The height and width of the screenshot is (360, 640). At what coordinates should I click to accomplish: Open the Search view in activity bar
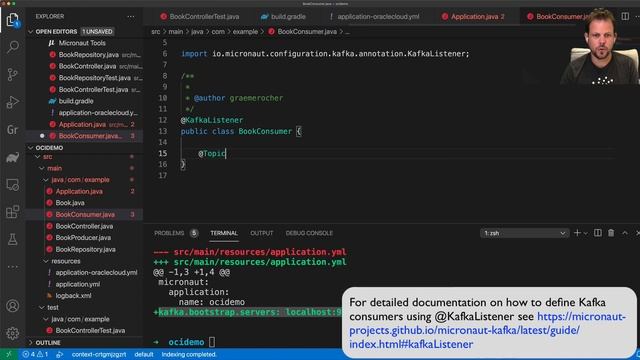point(13,47)
